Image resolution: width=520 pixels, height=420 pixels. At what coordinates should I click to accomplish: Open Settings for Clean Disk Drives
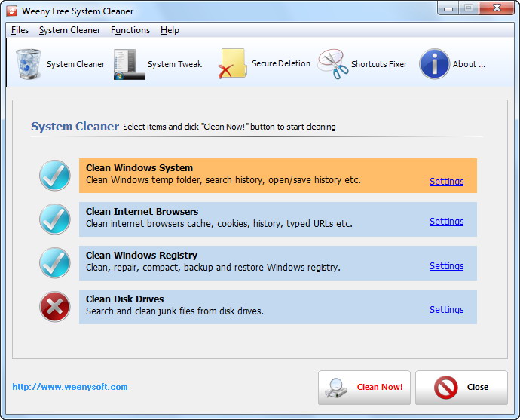click(x=446, y=309)
